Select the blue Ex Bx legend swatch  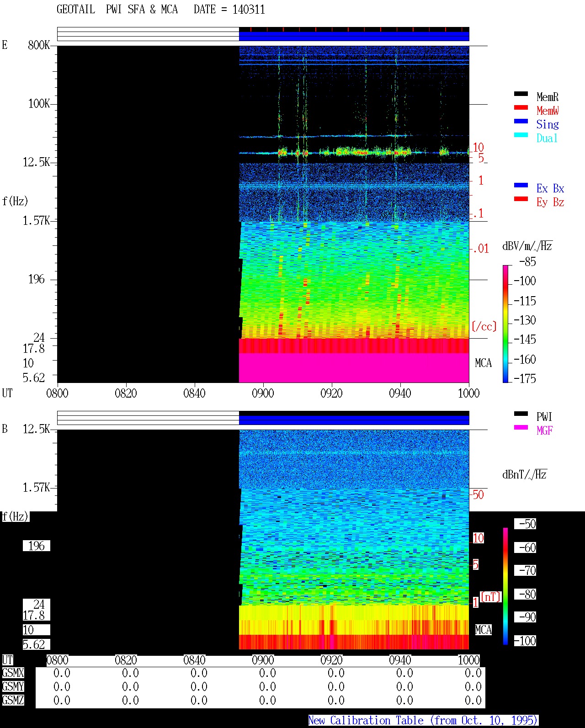pos(521,185)
